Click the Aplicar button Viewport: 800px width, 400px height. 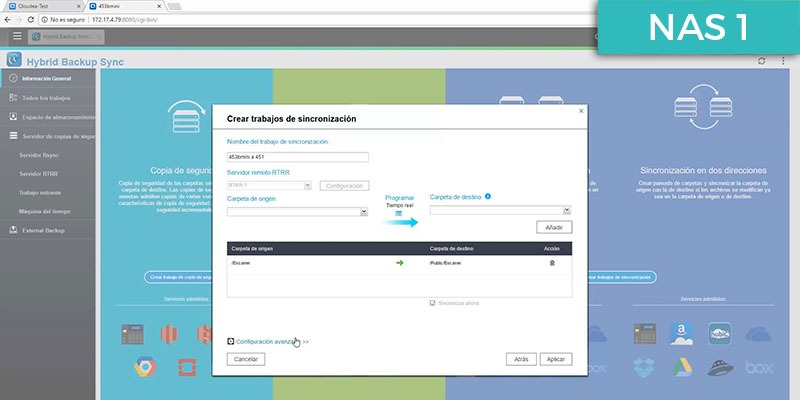(x=556, y=359)
